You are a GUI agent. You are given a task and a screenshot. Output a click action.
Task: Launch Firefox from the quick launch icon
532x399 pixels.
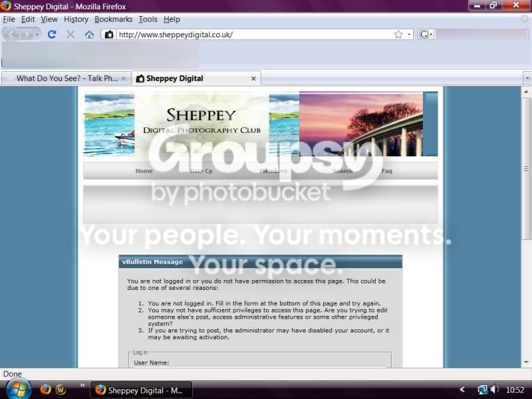(x=45, y=389)
